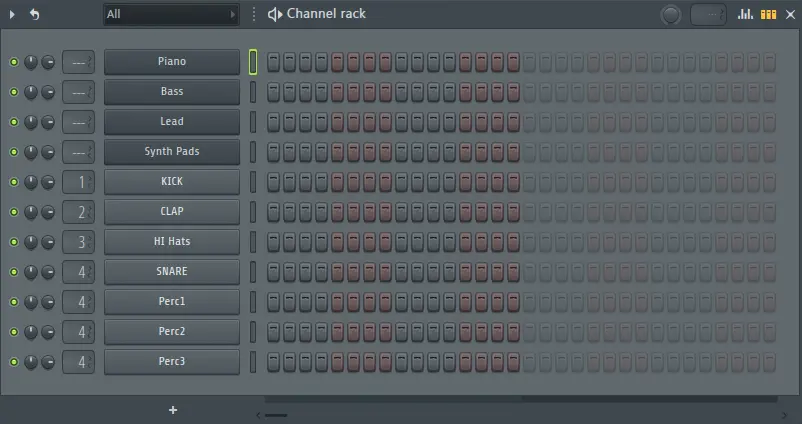Add a new channel with plus button
802x424 pixels.
point(173,410)
